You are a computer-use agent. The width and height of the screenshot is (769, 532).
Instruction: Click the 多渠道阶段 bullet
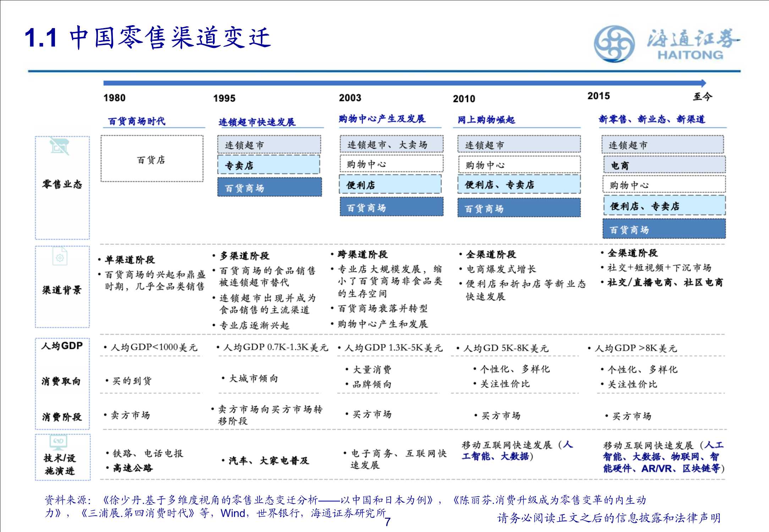pyautogui.click(x=241, y=255)
